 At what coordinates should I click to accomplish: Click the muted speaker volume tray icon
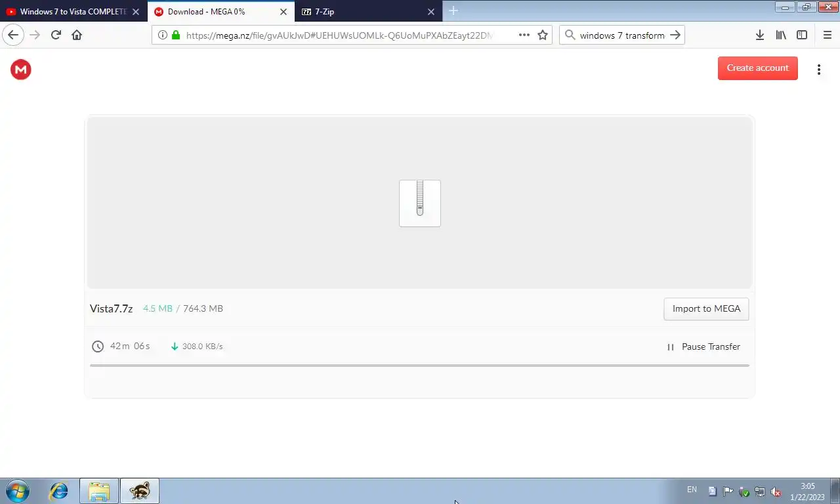click(776, 491)
